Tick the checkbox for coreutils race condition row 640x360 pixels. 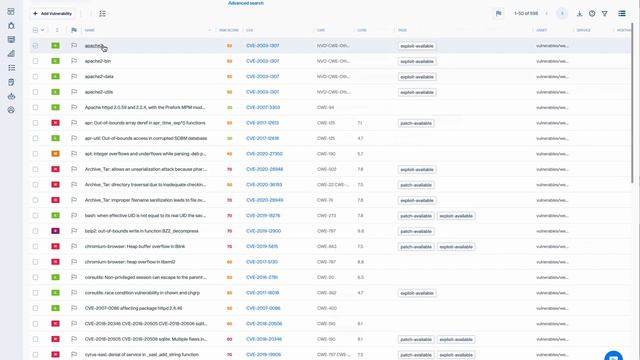(x=36, y=293)
